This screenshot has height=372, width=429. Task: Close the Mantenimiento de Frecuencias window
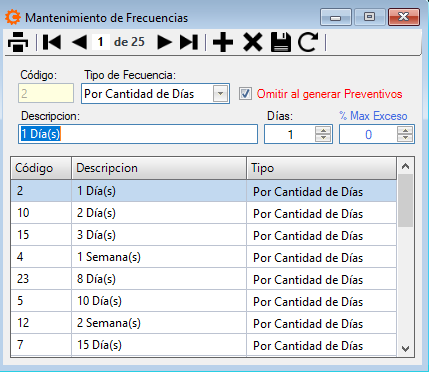coord(404,17)
